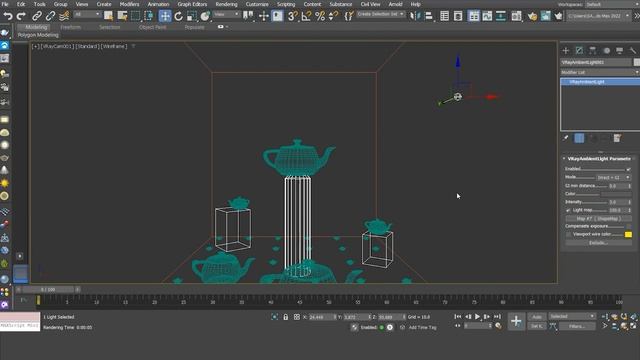640x360 pixels.
Task: Click the Undo arrow icon
Action: (x=8, y=16)
